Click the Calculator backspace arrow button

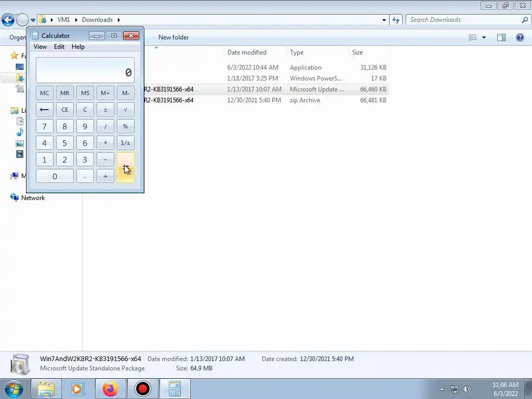(45, 110)
